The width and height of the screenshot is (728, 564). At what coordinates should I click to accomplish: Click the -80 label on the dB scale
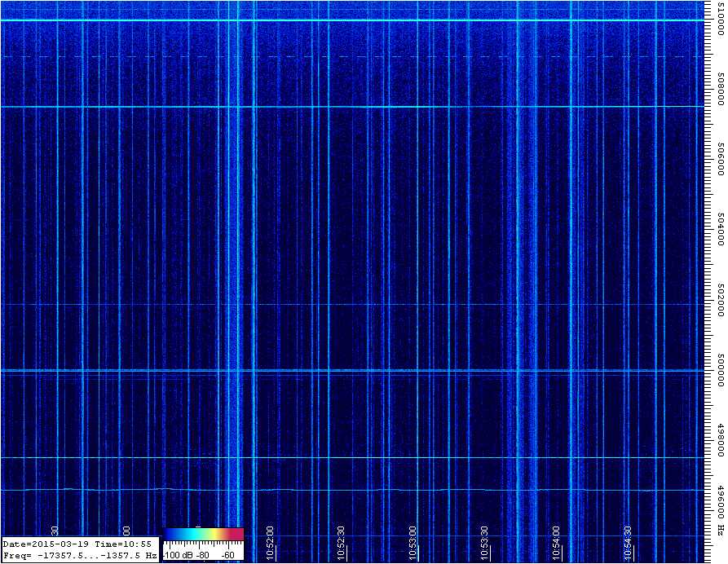click(x=203, y=555)
